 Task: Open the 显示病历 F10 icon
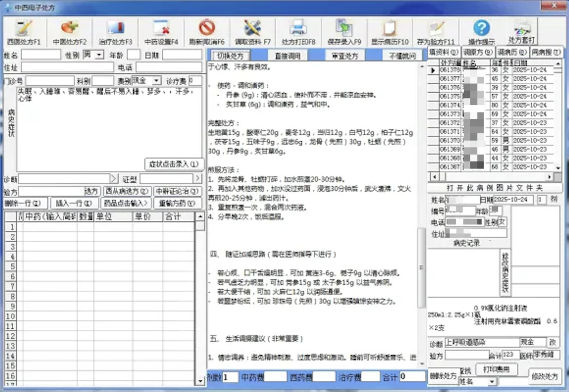(x=390, y=32)
